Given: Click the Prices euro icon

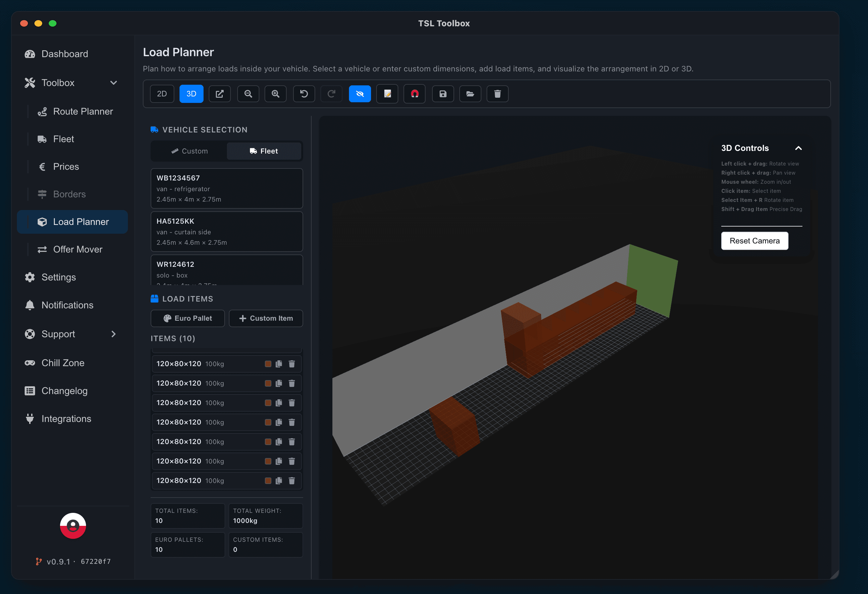Looking at the screenshot, I should pyautogui.click(x=42, y=167).
